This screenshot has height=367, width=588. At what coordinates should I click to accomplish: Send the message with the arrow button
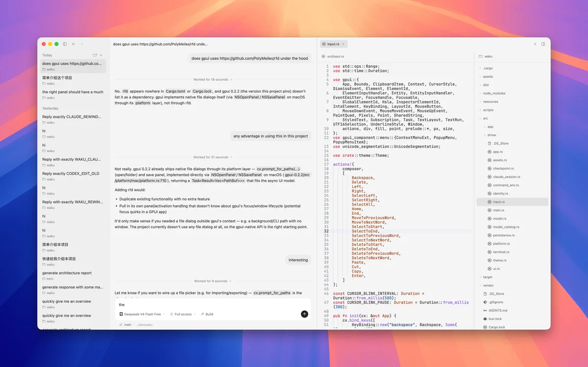pos(304,314)
